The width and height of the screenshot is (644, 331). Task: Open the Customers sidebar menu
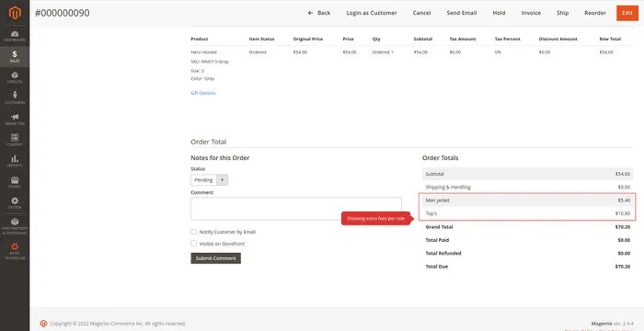click(x=15, y=98)
